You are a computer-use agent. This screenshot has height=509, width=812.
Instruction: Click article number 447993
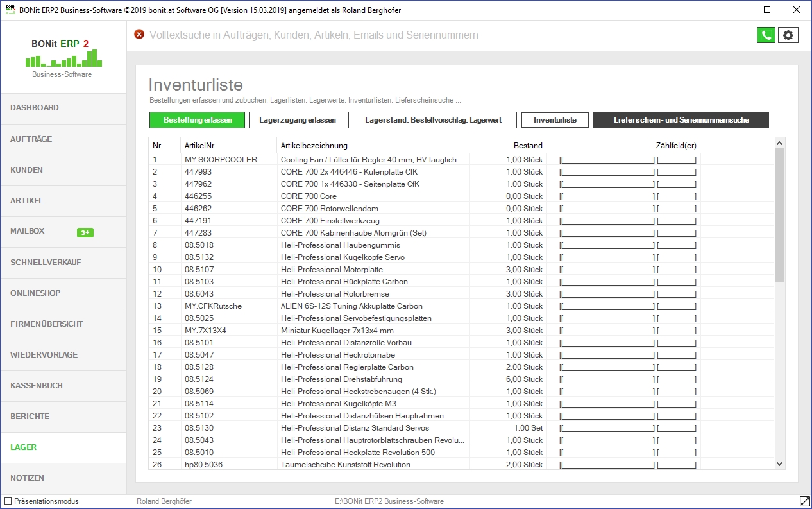coord(198,172)
